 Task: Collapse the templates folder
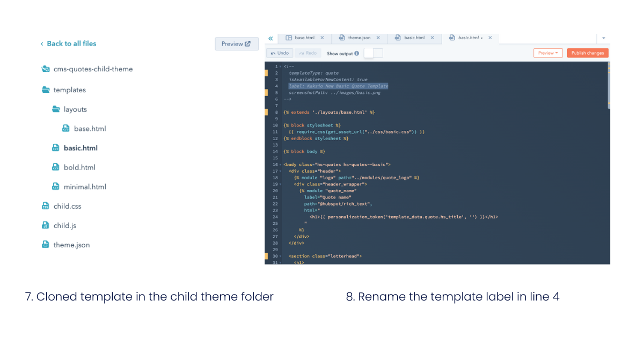[46, 90]
